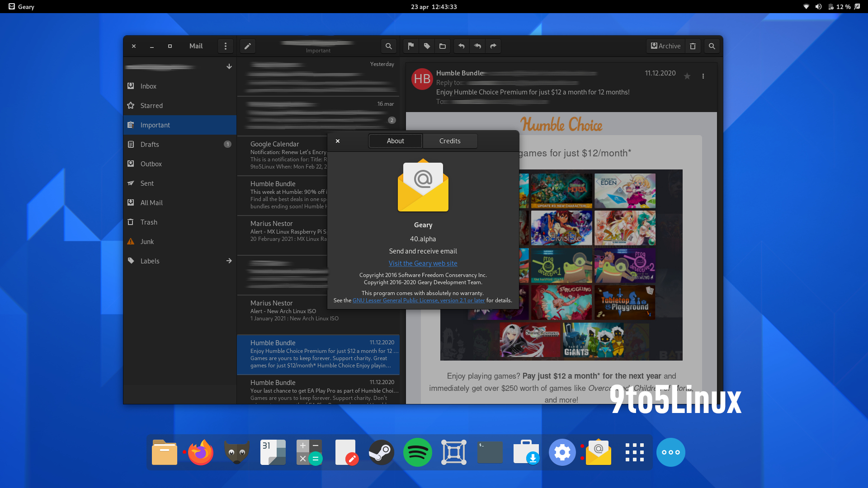Switch to the Credits tab
The width and height of the screenshot is (868, 488).
(450, 141)
